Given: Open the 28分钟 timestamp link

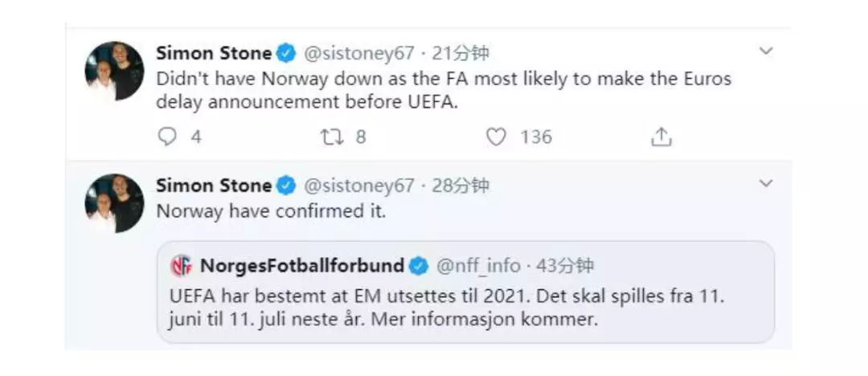Looking at the screenshot, I should click(461, 186).
